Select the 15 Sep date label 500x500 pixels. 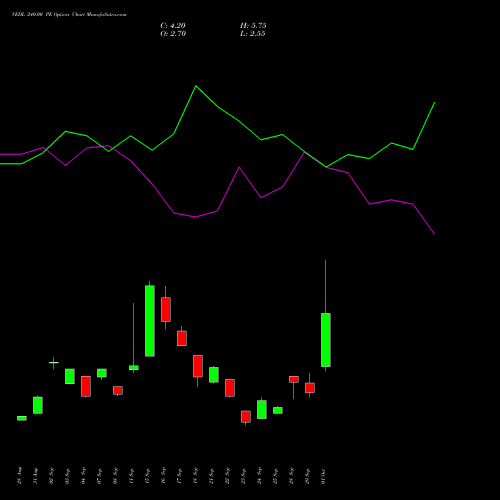click(x=147, y=476)
